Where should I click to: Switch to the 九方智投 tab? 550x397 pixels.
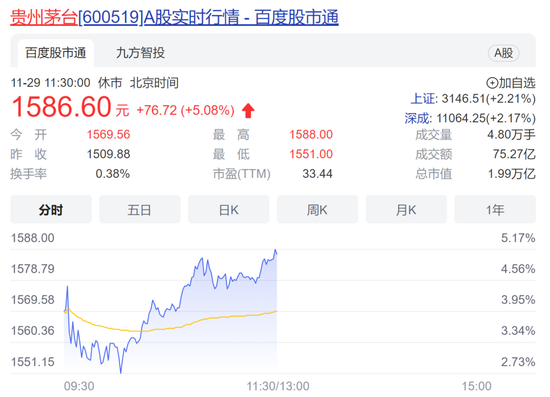(140, 53)
